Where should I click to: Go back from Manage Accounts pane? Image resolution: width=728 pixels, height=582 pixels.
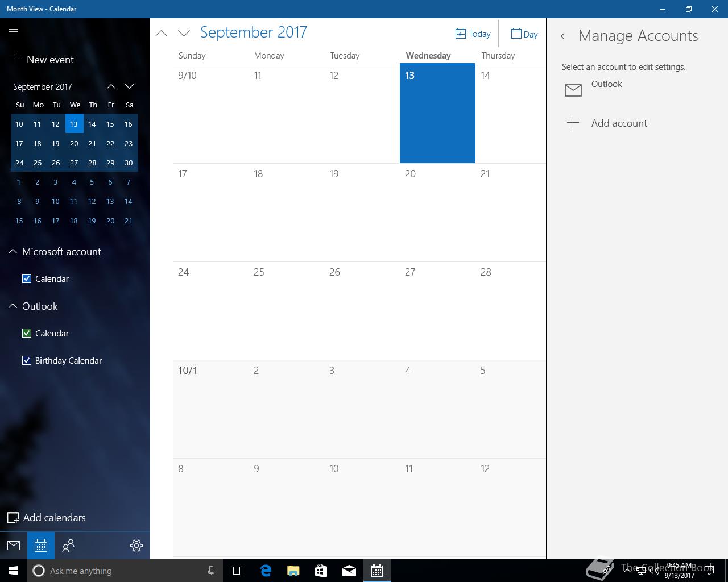[x=562, y=36]
